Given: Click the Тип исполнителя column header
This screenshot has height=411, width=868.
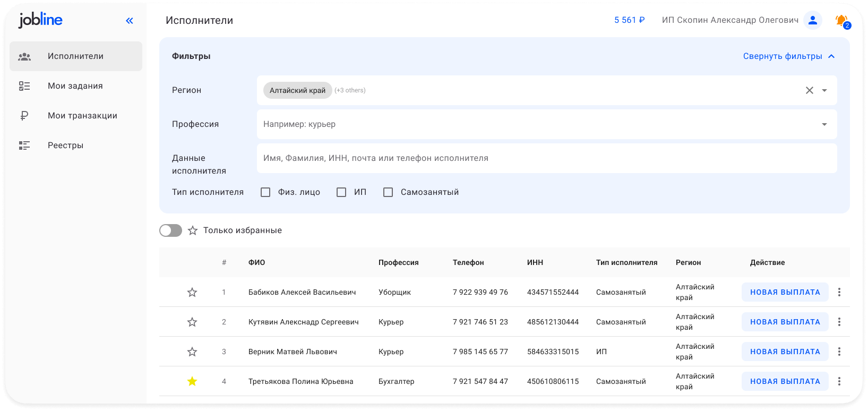Looking at the screenshot, I should pos(627,262).
